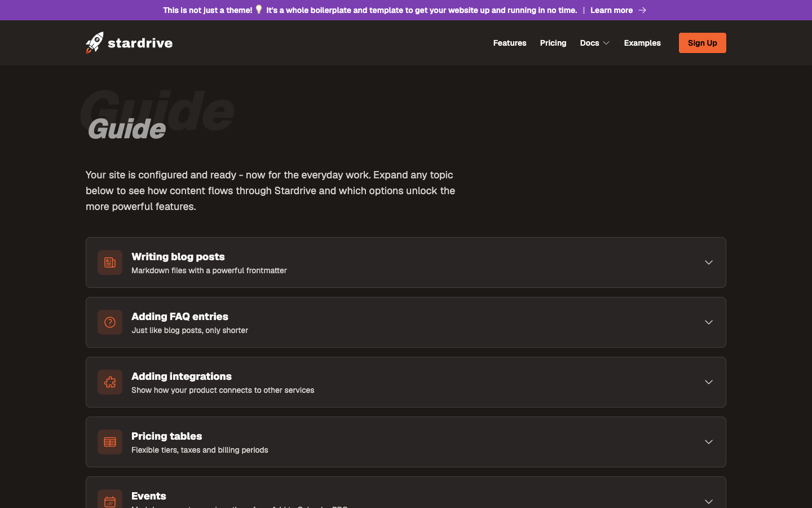Screen dimensions: 812x508
Task: Click the Writing blog posts heading
Action: [x=178, y=257]
